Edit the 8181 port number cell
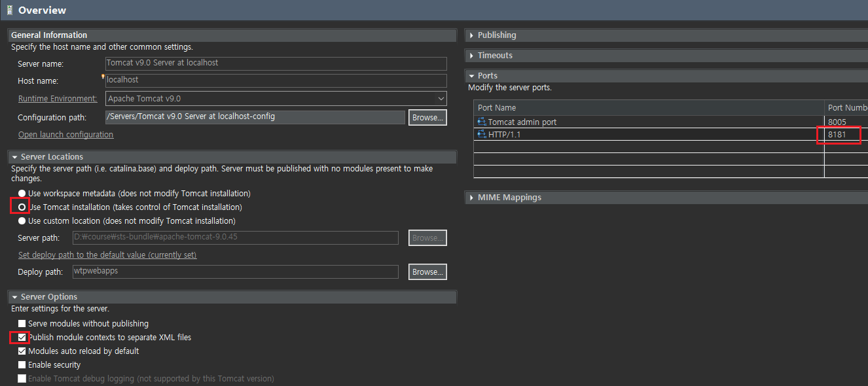The height and width of the screenshot is (386, 868). pos(846,134)
